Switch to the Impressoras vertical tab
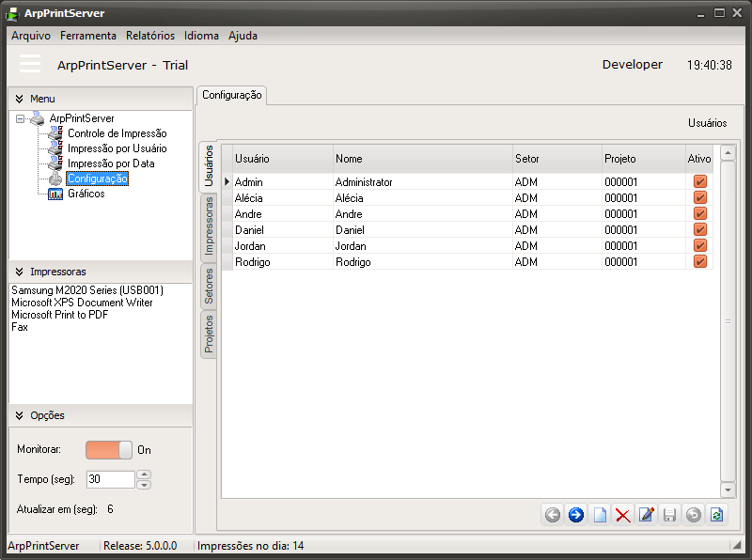 [x=209, y=226]
